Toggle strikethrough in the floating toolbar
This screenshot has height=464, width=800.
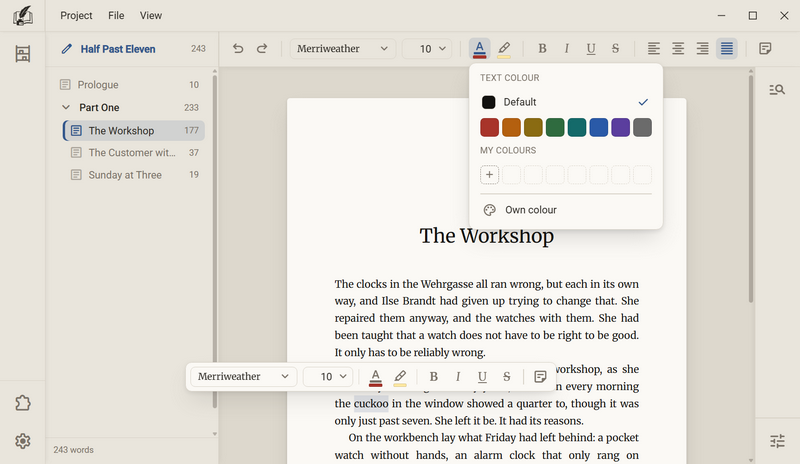507,377
